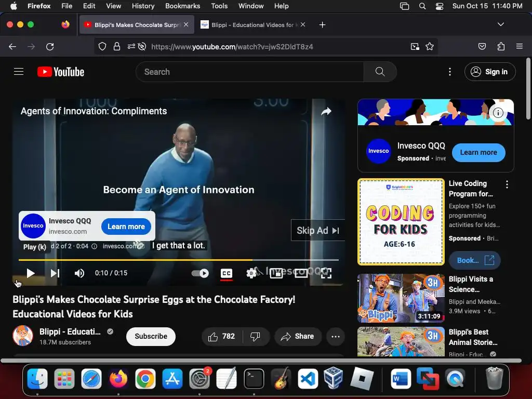
Task: Close the Blippi Educational Videos tab
Action: point(303,24)
